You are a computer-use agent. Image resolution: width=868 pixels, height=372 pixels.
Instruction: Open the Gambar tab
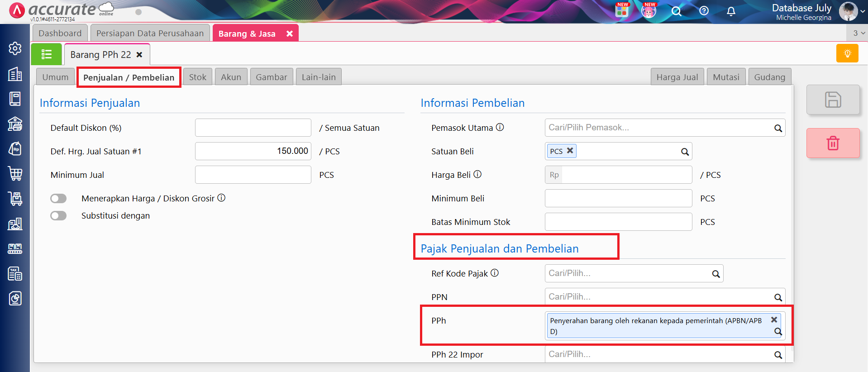pos(272,77)
